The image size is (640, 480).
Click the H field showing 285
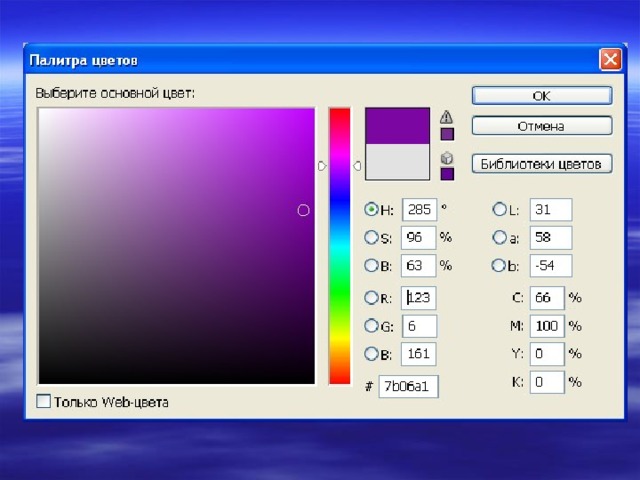pyautogui.click(x=419, y=209)
